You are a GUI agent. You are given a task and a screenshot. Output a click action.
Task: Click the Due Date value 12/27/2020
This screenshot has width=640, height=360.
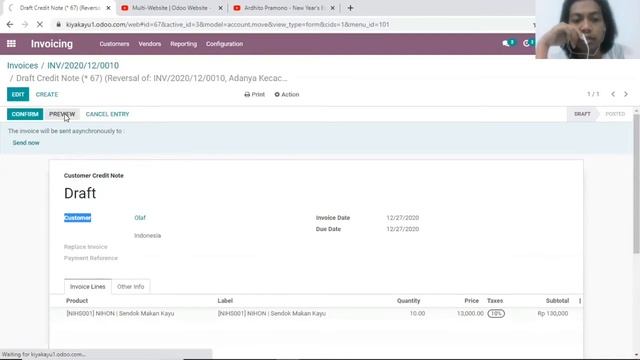tap(403, 229)
